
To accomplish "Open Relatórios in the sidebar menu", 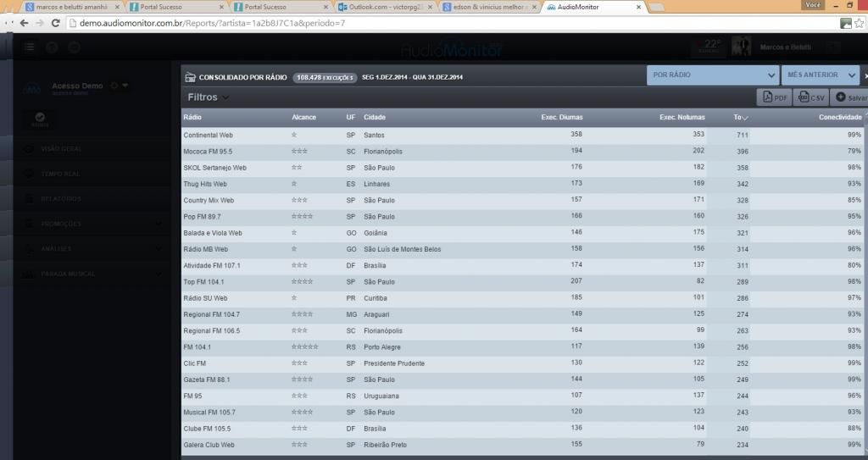I will tap(61, 199).
